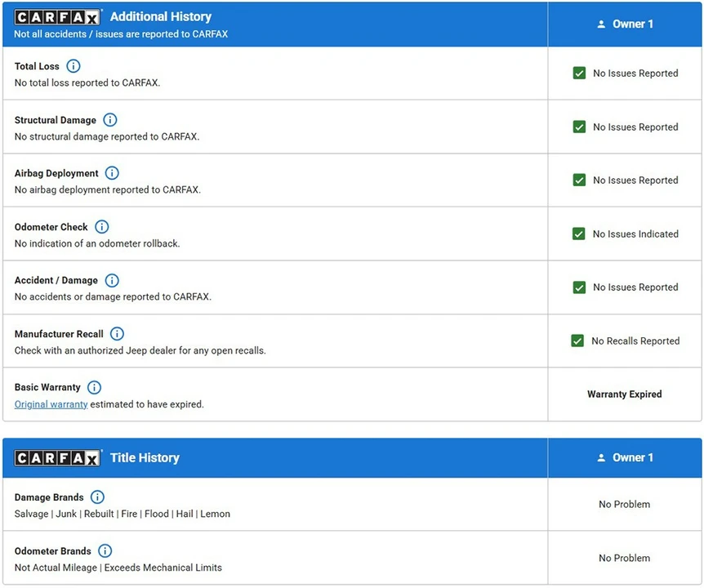Click 'No Problem' for Damage Brands
704x588 pixels.
[625, 504]
